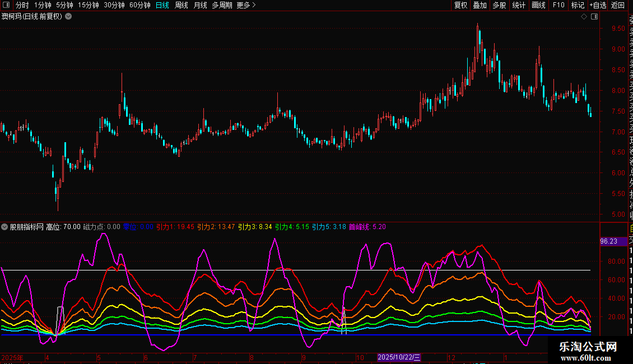Image resolution: width=633 pixels, height=364 pixels.
Task: Click the 2025/10/22/三 date marker
Action: [x=399, y=357]
